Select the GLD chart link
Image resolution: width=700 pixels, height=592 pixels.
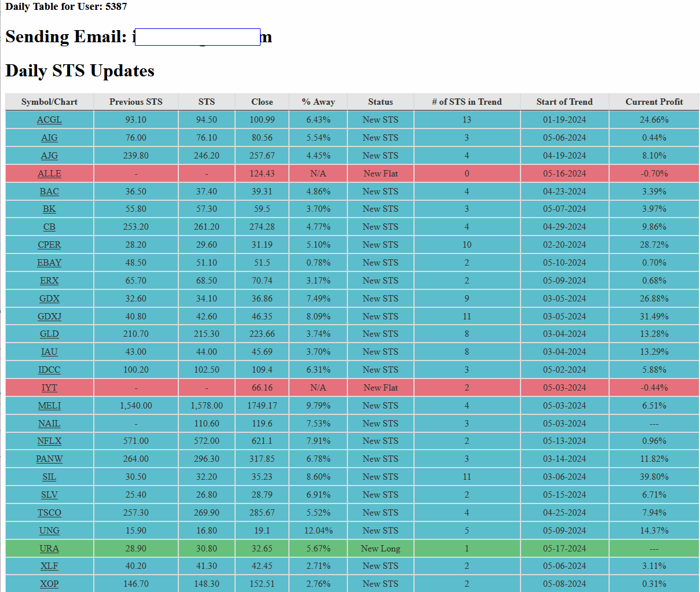(49, 334)
